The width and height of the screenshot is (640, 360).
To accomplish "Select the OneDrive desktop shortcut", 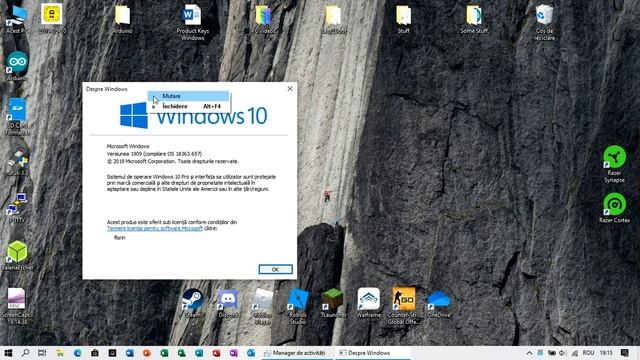I will point(439,304).
